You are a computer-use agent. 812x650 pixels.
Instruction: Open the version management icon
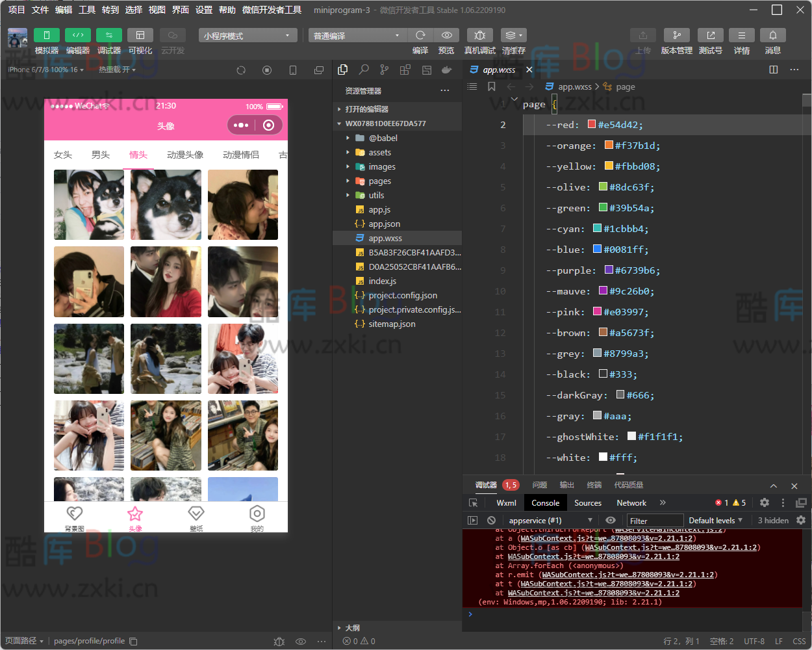tap(676, 35)
